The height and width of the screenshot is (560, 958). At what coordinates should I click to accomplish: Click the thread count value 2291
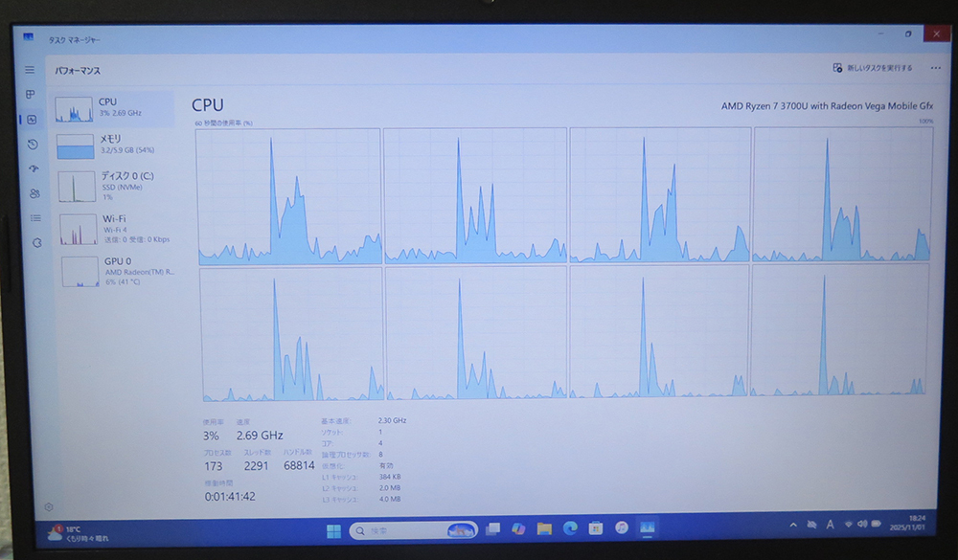click(x=256, y=466)
